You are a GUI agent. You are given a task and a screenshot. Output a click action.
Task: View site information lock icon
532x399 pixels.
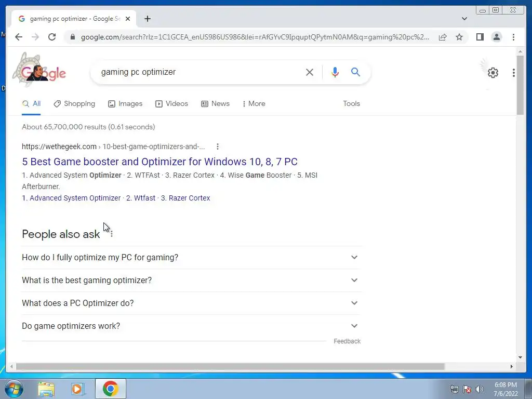pos(72,37)
